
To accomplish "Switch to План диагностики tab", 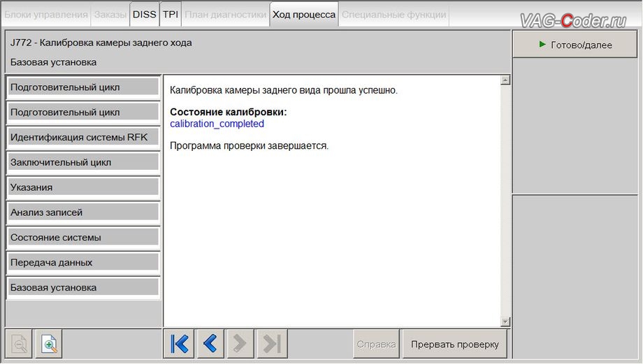I will pos(226,15).
